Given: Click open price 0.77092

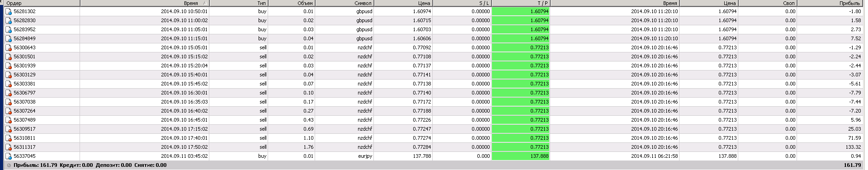Looking at the screenshot, I should click(x=421, y=47).
